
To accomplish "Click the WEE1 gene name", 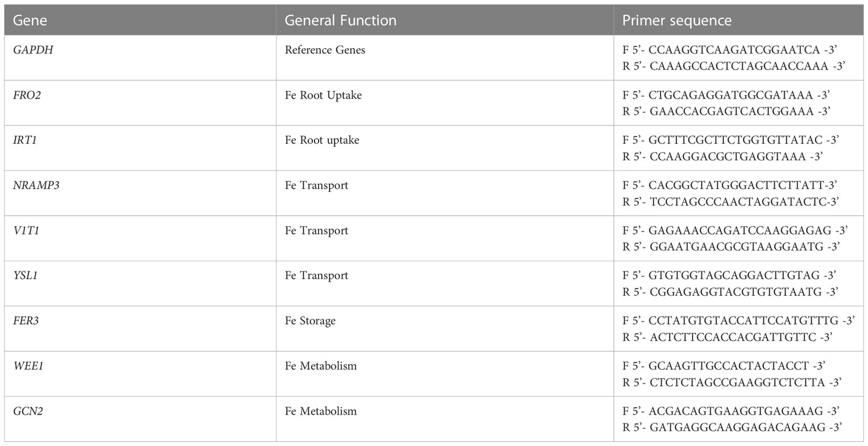I will [x=27, y=366].
